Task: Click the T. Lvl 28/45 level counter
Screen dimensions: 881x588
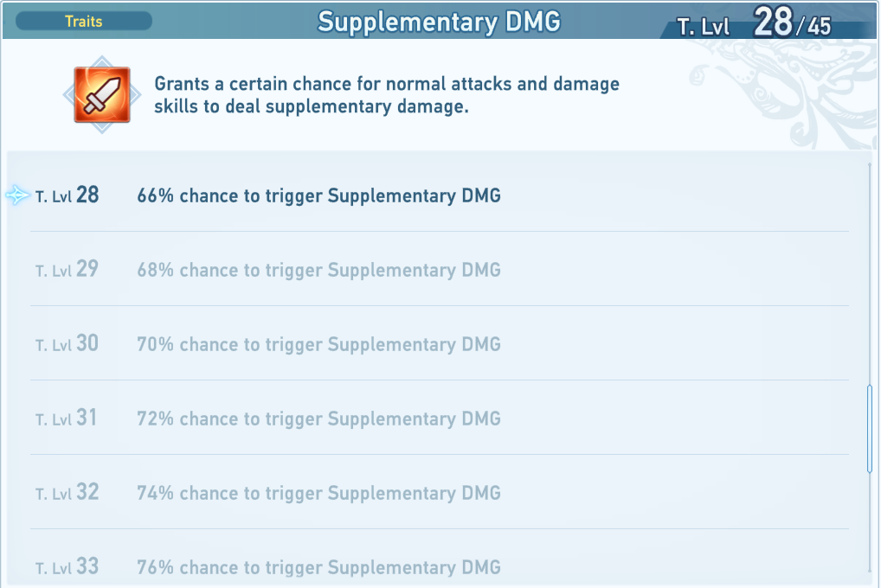Action: [754, 24]
